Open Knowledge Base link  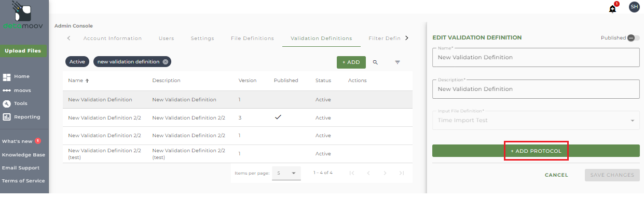pyautogui.click(x=23, y=155)
